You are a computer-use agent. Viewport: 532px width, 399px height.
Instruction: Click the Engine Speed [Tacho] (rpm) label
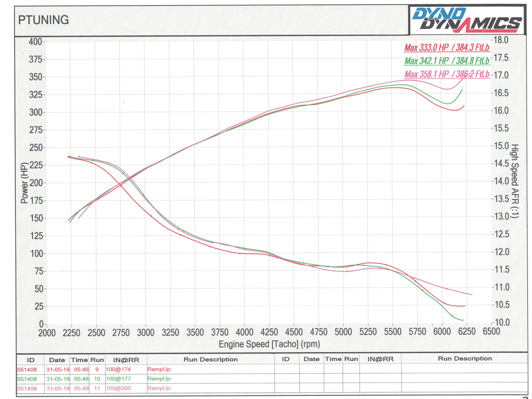coord(269,344)
